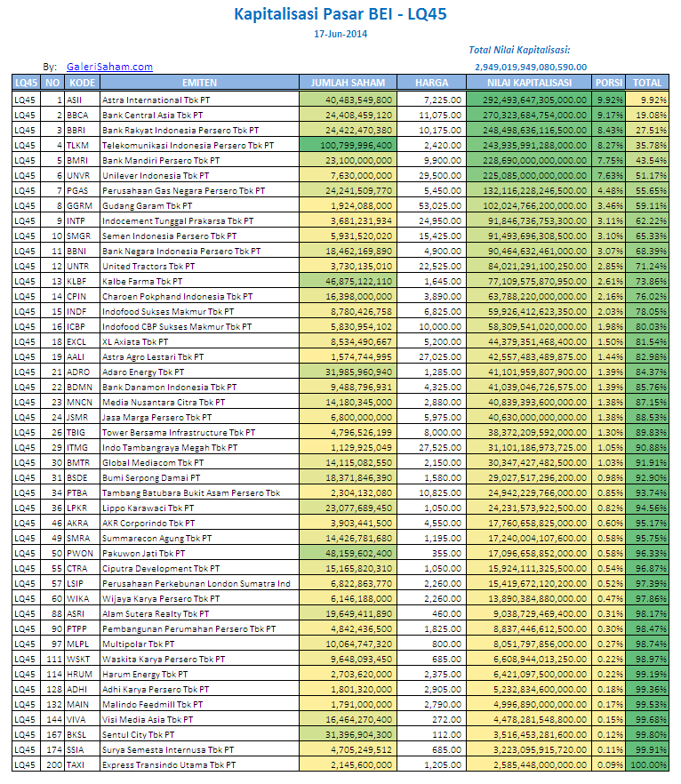Viewport: 681px width, 784px height.
Task: Click the title Kapitalisasi Pasar BEI - LQ45
Action: pos(340,14)
